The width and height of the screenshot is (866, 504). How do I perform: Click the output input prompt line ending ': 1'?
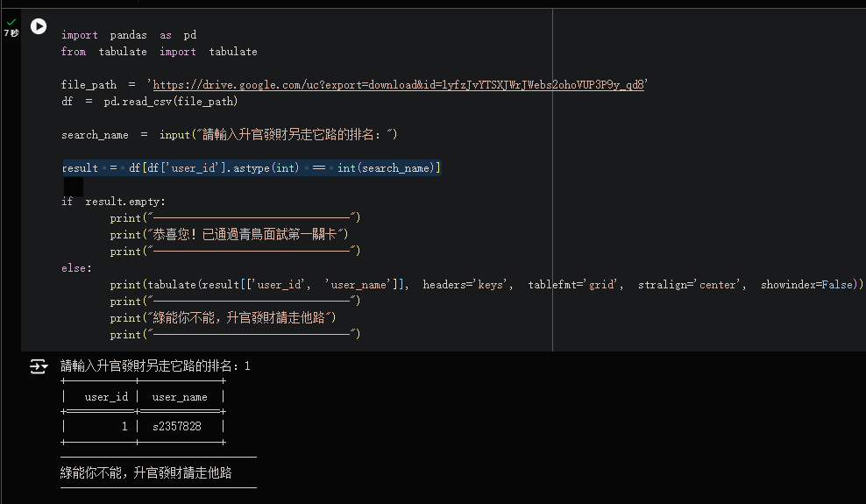pyautogui.click(x=155, y=366)
